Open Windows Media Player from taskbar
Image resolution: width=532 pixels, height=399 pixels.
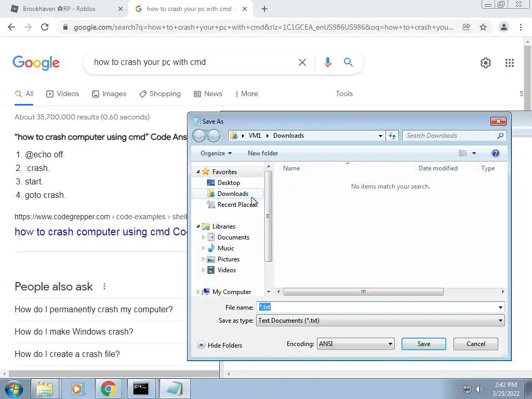(x=77, y=389)
